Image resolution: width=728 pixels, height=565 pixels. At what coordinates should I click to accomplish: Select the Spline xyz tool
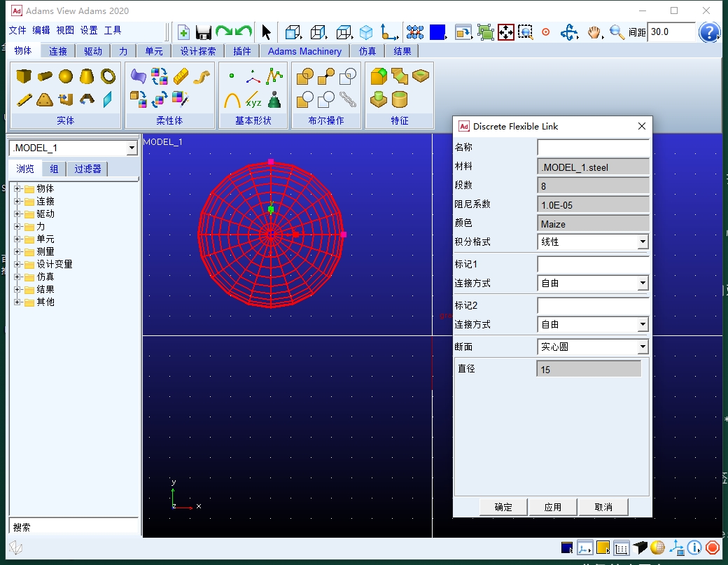click(x=253, y=99)
